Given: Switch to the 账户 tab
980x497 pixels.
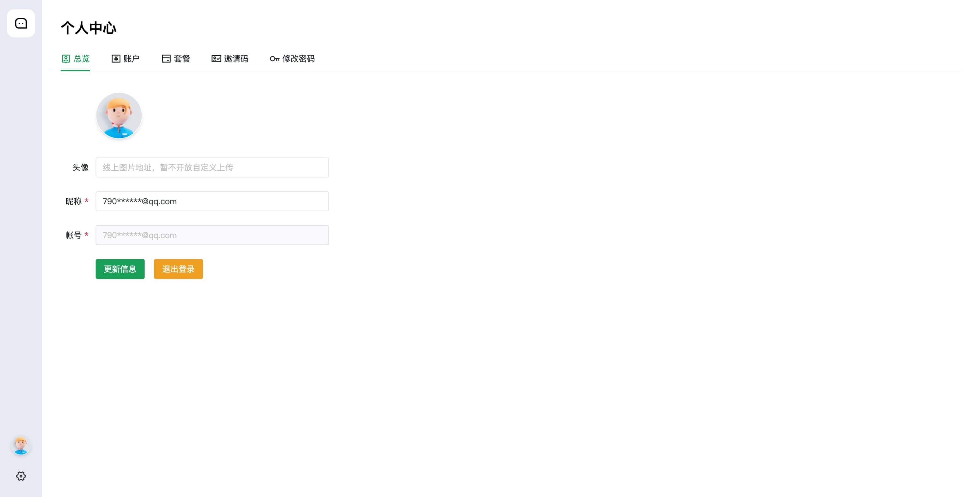Looking at the screenshot, I should click(x=131, y=59).
